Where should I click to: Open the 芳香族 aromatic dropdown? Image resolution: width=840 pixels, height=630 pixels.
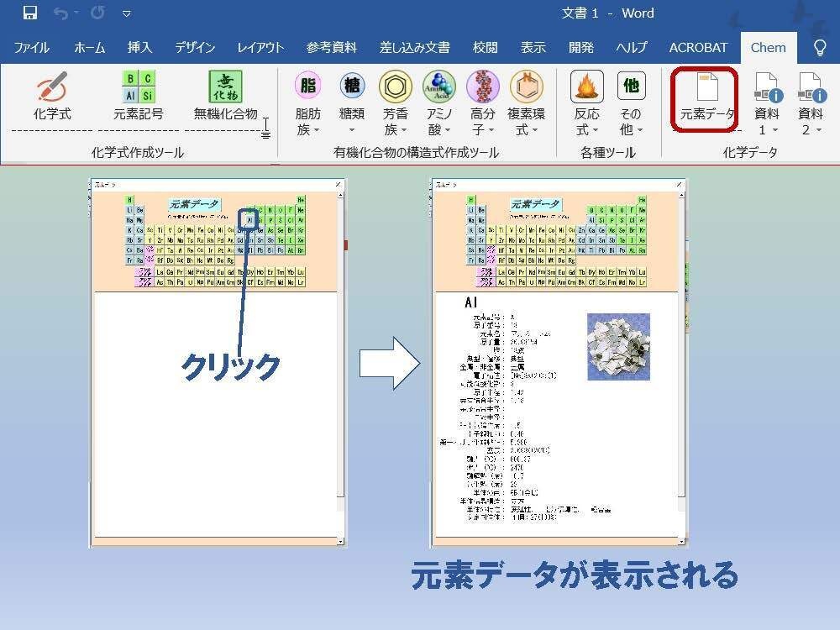[x=396, y=104]
